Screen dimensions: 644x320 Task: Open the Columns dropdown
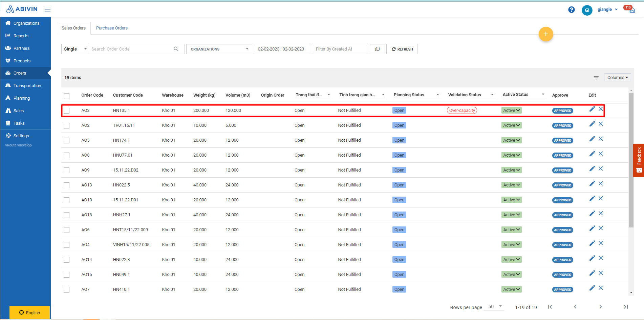point(617,78)
